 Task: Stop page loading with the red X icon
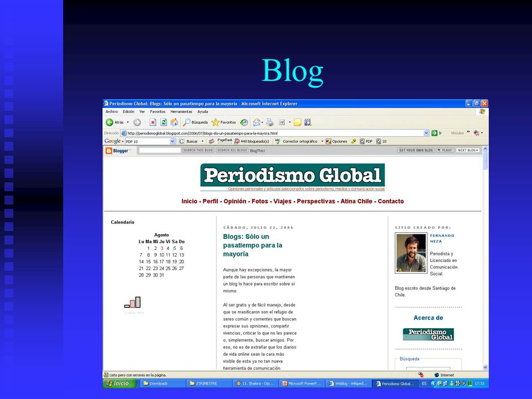pos(153,122)
